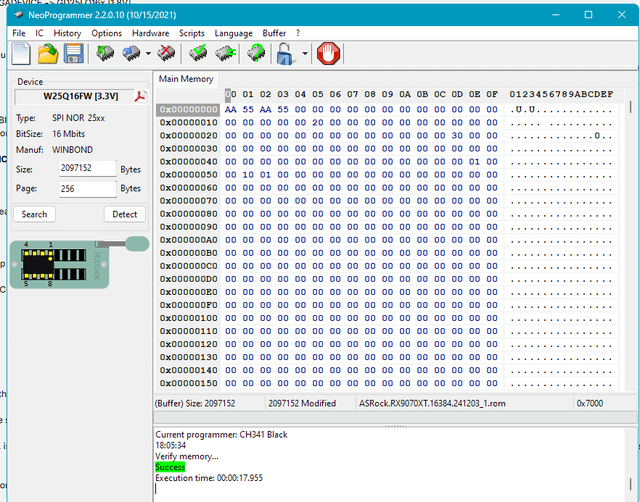Click the Page field showing 256
Screen dimensions: 640x502
tap(88, 189)
